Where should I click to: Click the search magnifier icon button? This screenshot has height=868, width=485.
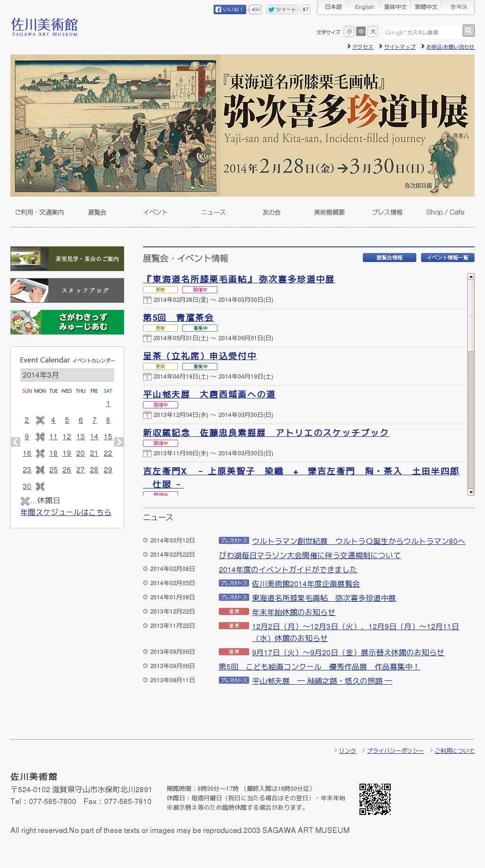tap(468, 31)
